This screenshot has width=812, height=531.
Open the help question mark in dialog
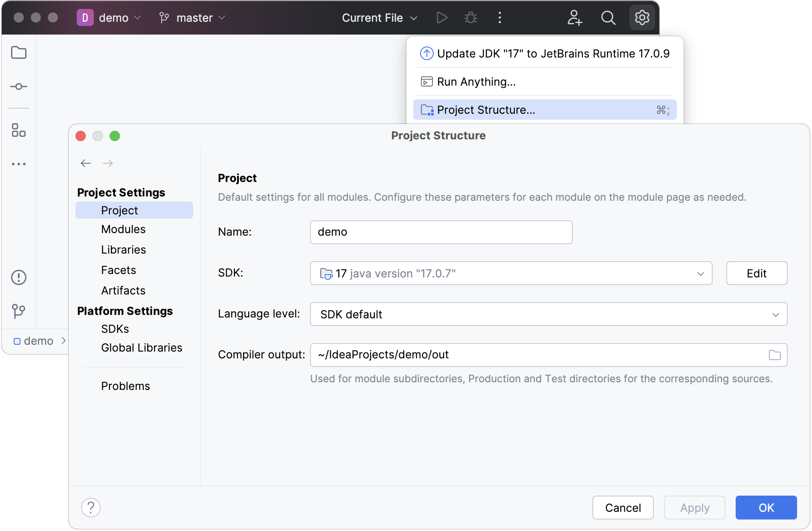90,508
